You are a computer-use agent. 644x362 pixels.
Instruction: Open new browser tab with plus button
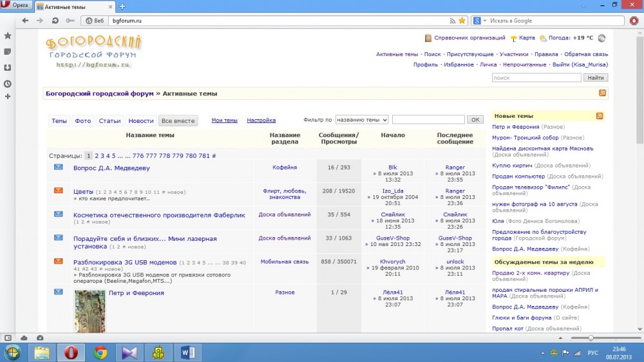tap(122, 6)
